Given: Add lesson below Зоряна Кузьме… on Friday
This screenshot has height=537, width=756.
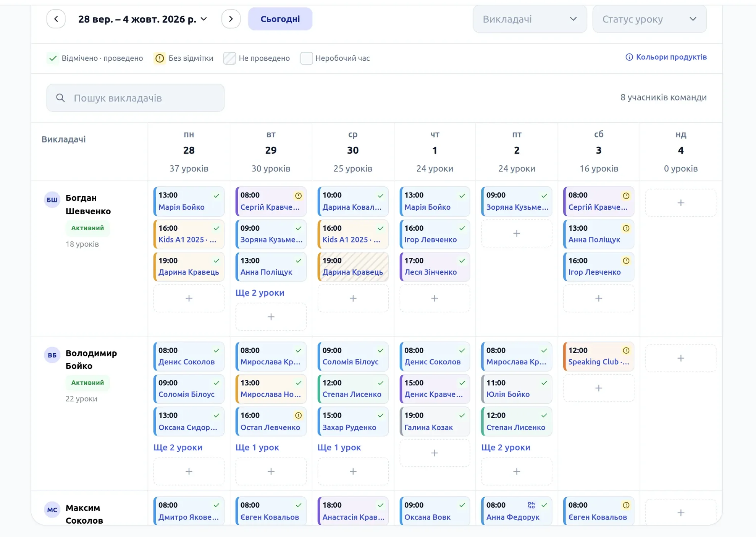Looking at the screenshot, I should tap(516, 233).
